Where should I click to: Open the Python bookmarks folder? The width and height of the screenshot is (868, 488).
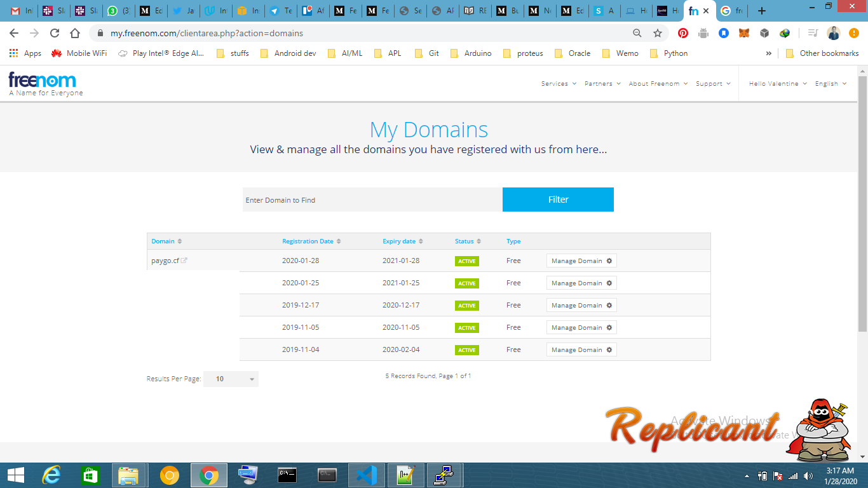669,53
